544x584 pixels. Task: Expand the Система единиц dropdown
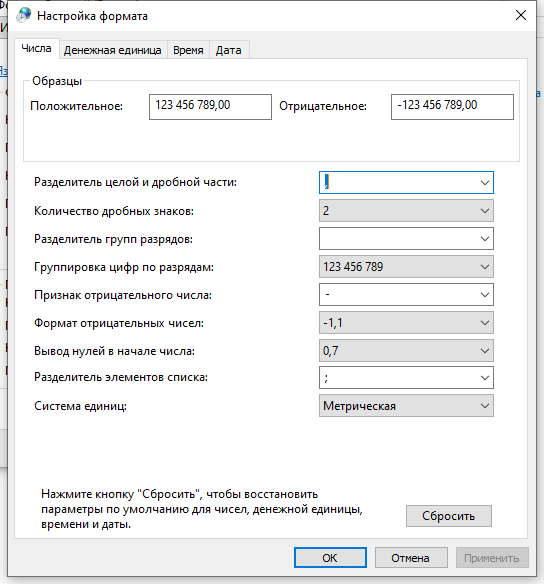pos(406,406)
